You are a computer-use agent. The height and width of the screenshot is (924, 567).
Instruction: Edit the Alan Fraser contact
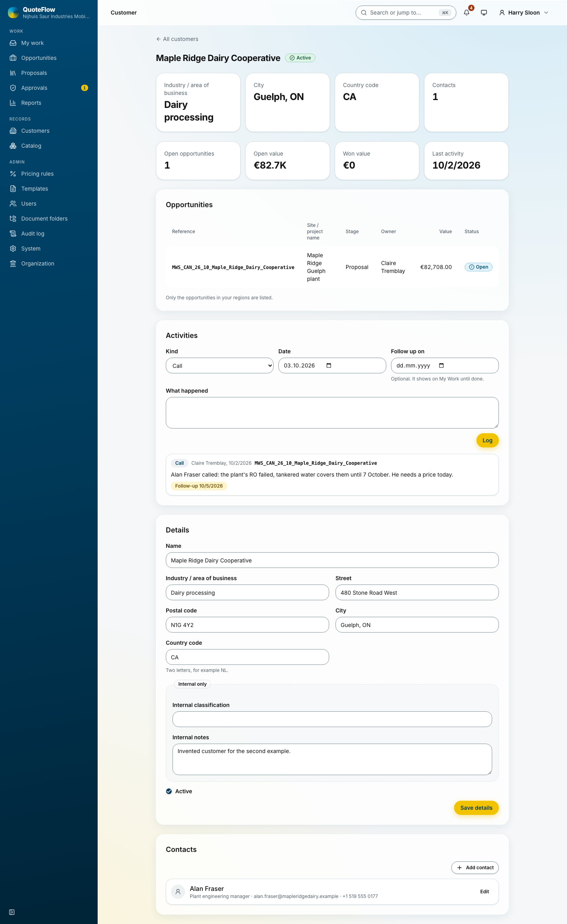click(485, 892)
